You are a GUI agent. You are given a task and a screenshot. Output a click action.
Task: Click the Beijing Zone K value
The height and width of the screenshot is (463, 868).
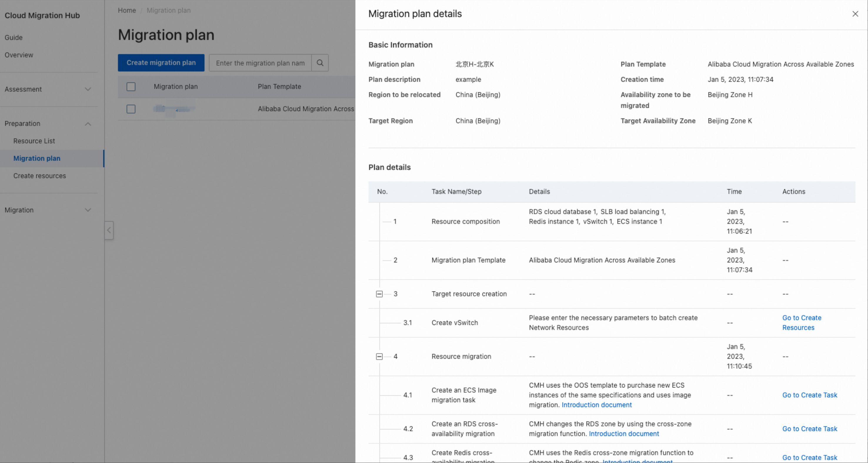[730, 121]
